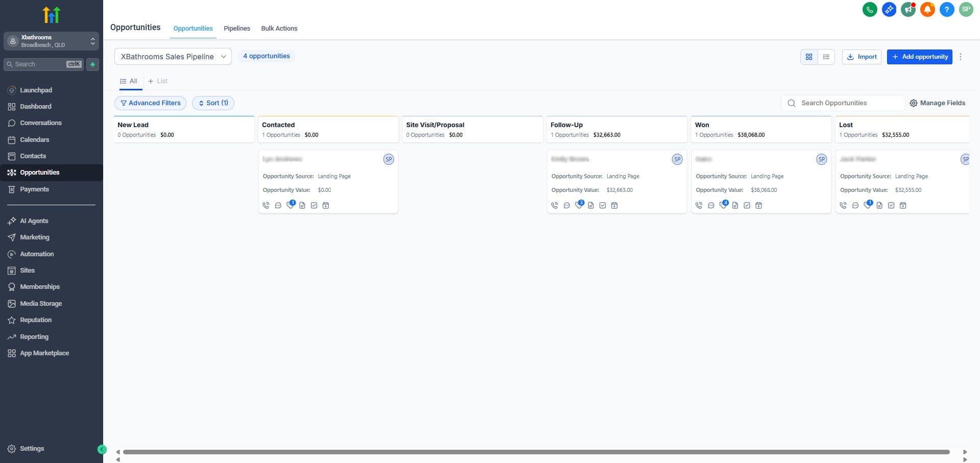Open notes icon on the Won opportunity card

click(x=735, y=205)
